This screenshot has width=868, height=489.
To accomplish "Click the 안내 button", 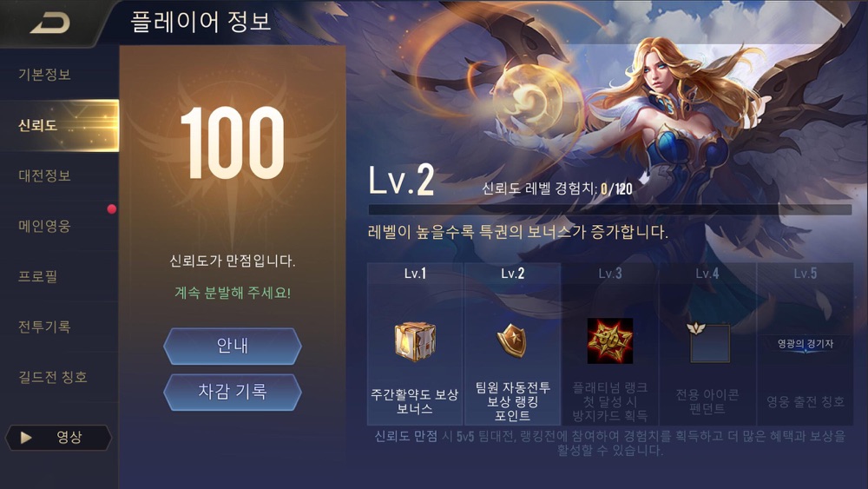I will click(x=233, y=346).
